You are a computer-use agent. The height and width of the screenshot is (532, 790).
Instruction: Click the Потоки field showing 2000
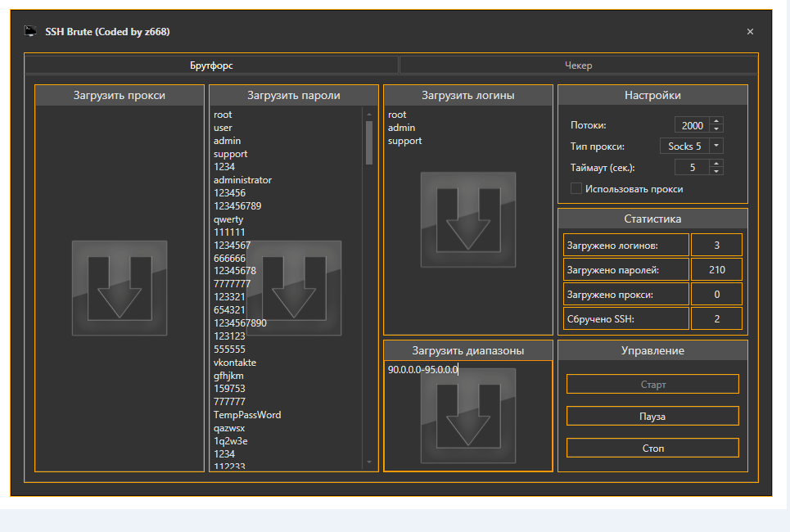(692, 125)
